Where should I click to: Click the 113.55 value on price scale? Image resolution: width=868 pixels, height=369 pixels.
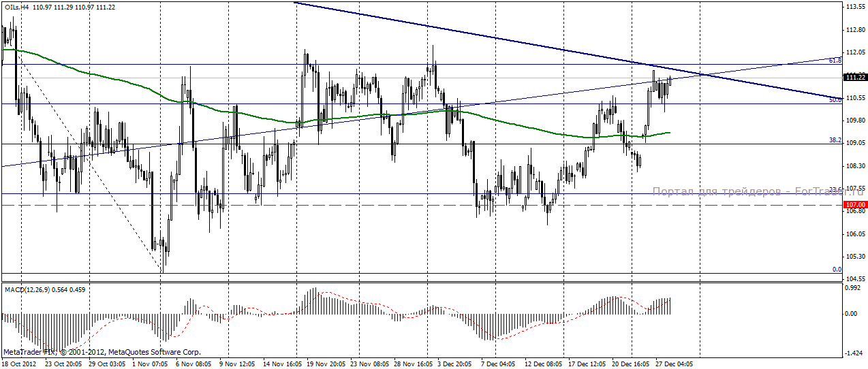click(854, 7)
